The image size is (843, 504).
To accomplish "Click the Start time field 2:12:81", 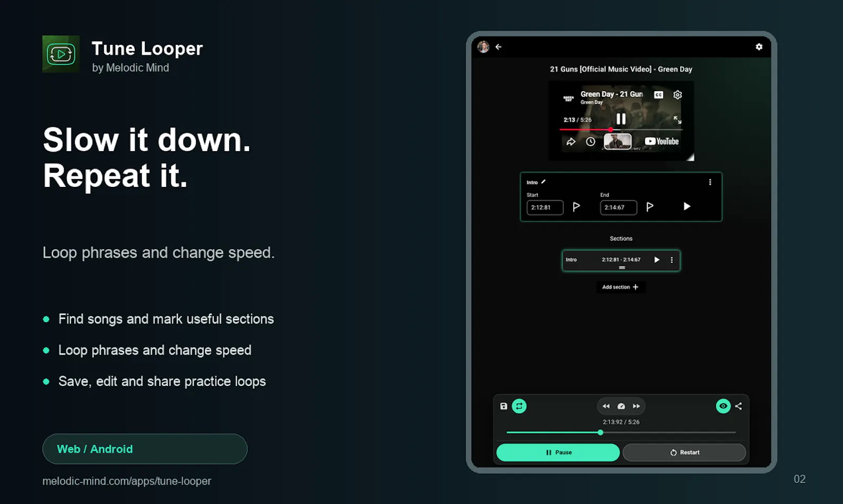I will (545, 207).
